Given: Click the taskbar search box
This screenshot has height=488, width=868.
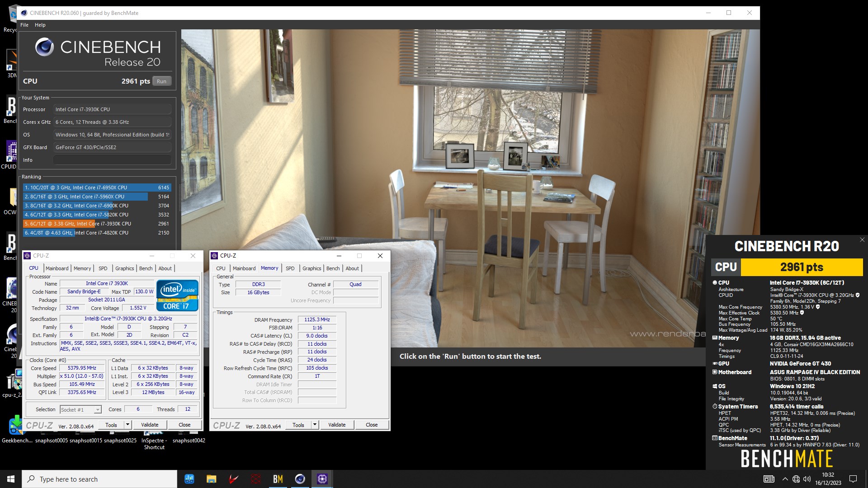Looking at the screenshot, I should [99, 479].
